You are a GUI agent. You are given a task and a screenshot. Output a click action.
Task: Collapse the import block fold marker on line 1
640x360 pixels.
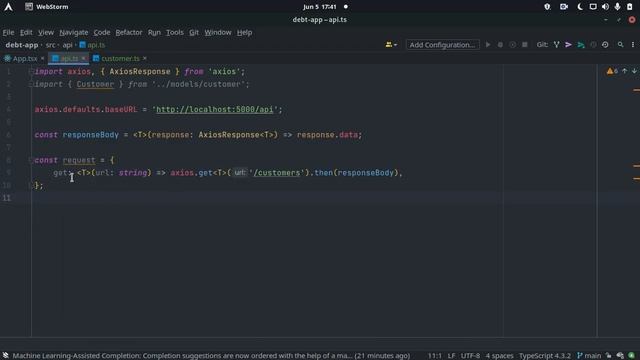click(31, 71)
